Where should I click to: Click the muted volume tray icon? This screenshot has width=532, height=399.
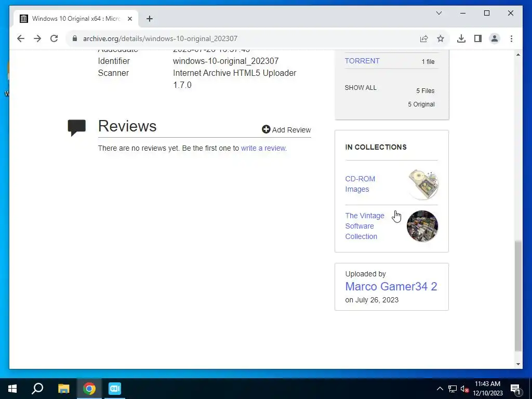click(464, 389)
